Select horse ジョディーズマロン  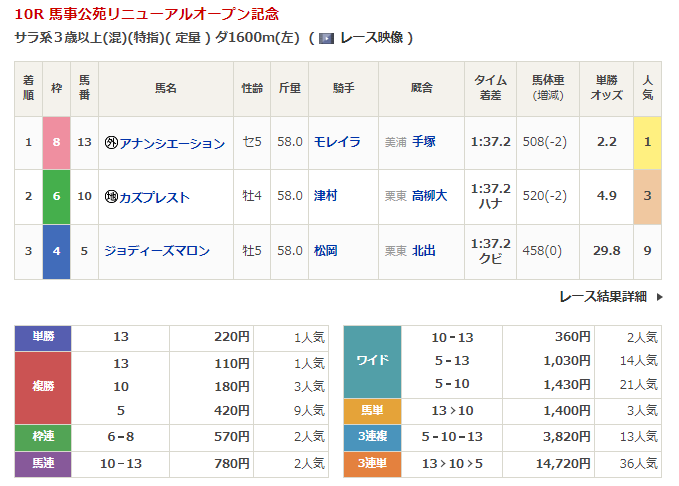(156, 251)
